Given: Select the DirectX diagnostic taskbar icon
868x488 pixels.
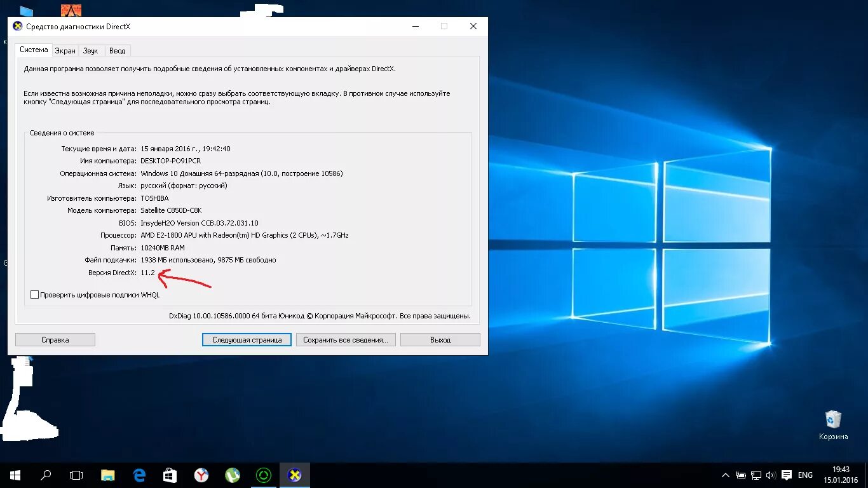Looking at the screenshot, I should click(x=294, y=475).
